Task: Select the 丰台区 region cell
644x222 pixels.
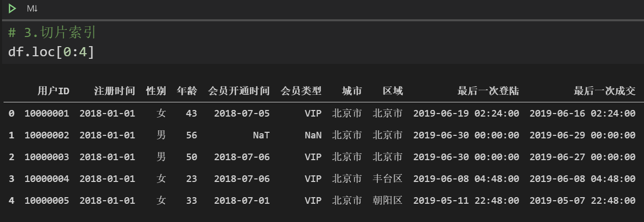Action: (x=388, y=179)
